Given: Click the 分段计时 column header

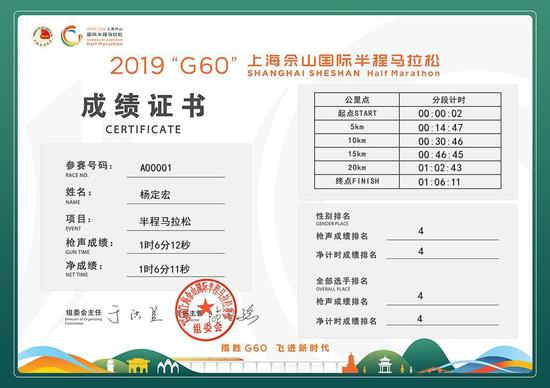Looking at the screenshot, I should [x=449, y=100].
